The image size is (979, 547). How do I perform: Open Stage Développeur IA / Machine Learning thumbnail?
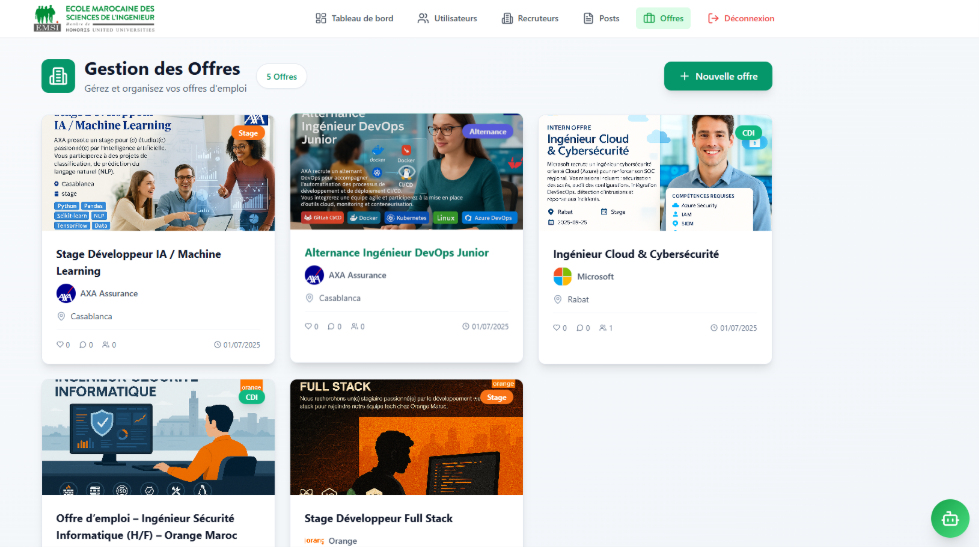pyautogui.click(x=158, y=172)
